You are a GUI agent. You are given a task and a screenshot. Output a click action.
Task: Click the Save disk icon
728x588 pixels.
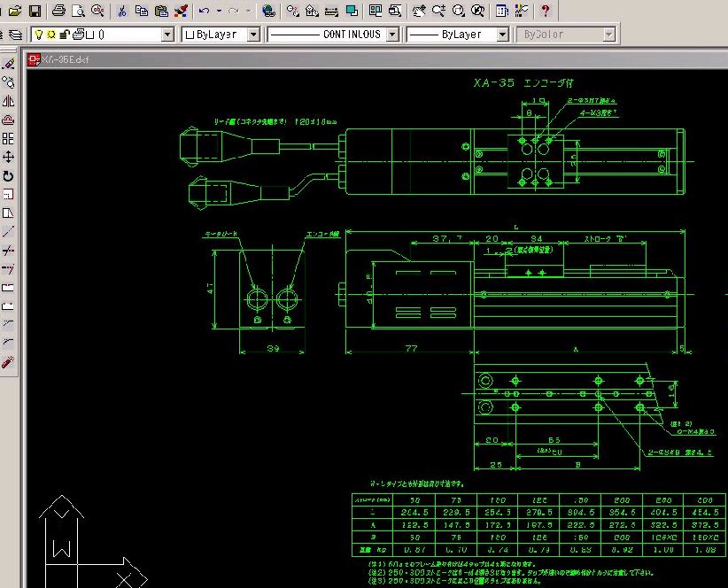pos(35,12)
